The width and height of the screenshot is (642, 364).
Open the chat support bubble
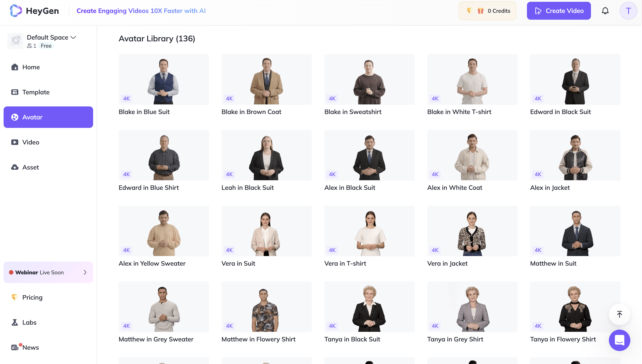(x=619, y=340)
